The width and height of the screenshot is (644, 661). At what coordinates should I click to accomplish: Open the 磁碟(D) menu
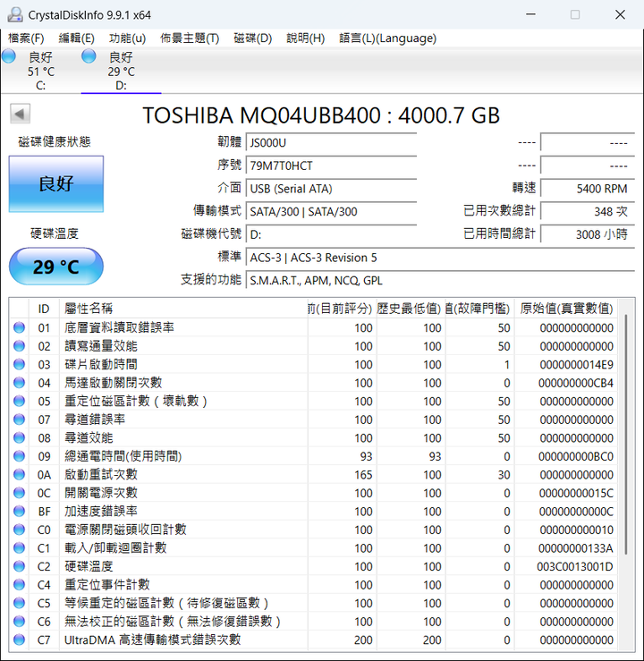tap(253, 38)
